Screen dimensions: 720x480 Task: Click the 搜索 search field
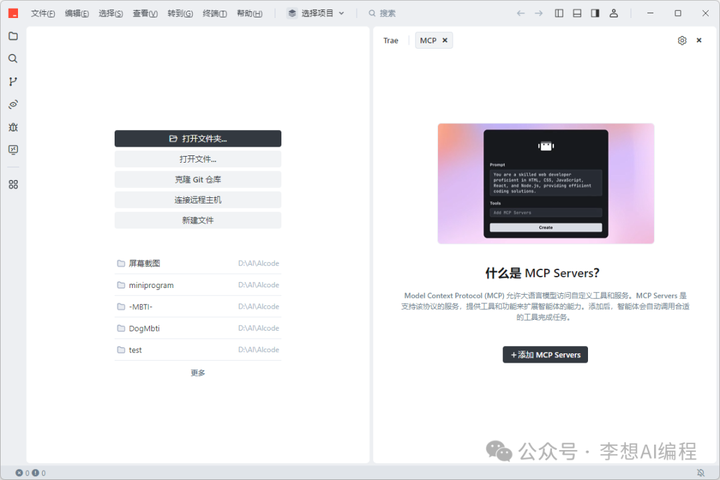[382, 13]
